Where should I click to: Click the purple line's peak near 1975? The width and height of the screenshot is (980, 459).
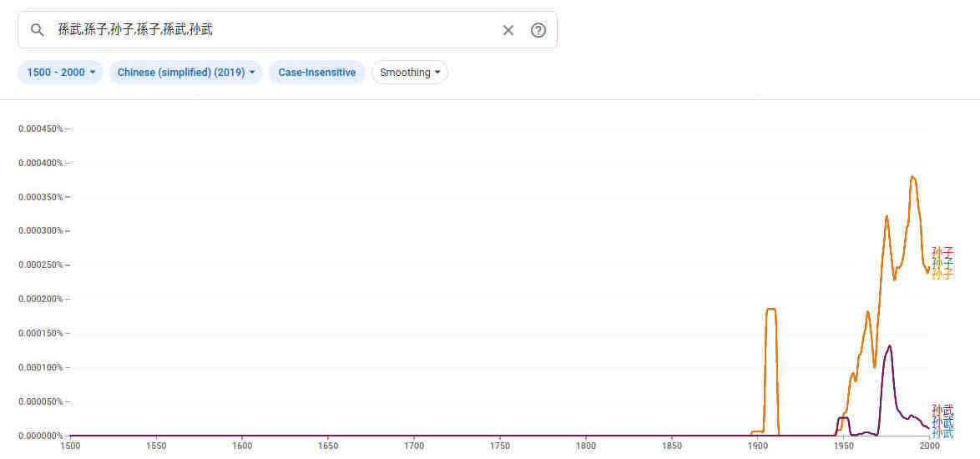tap(890, 346)
